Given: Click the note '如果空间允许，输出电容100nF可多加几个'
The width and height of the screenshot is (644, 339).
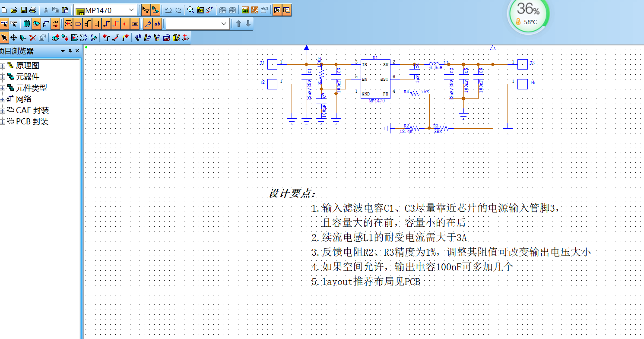Looking at the screenshot, I should (x=412, y=266).
